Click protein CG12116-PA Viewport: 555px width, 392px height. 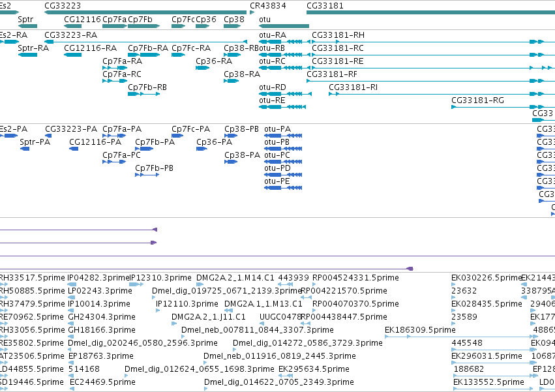[x=74, y=149]
